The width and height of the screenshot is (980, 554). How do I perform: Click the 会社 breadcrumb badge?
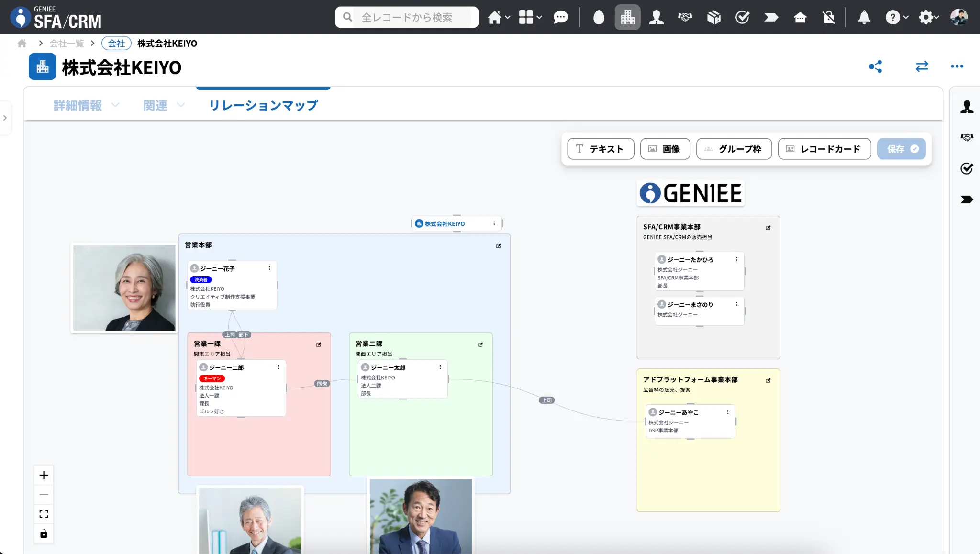click(116, 44)
